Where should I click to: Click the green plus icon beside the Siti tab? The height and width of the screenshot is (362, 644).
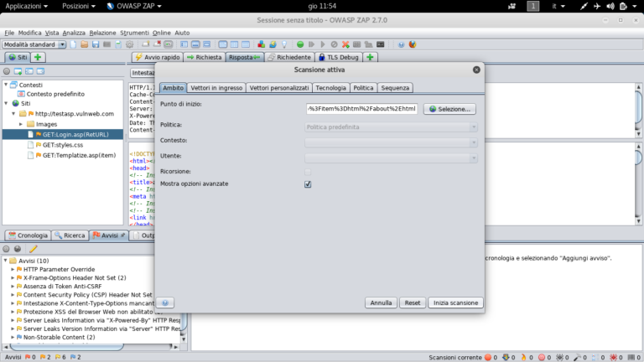tap(39, 57)
